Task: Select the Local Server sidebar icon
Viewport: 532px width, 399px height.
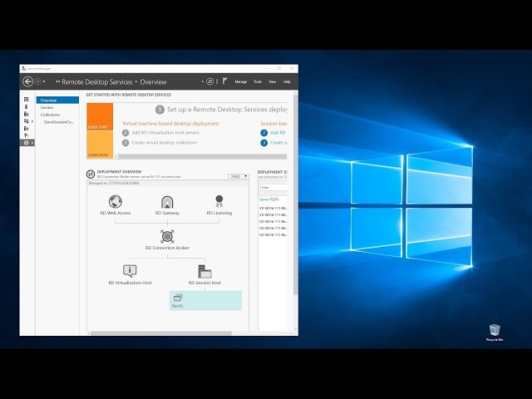Action: [26, 107]
